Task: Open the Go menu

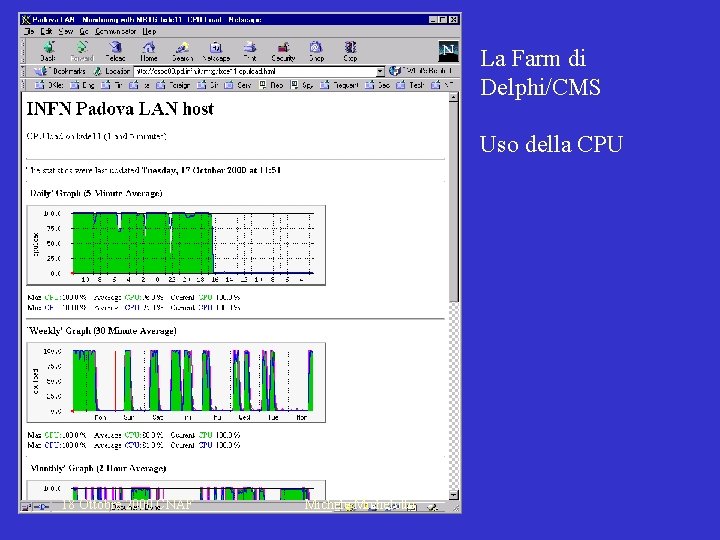Action: click(x=84, y=31)
